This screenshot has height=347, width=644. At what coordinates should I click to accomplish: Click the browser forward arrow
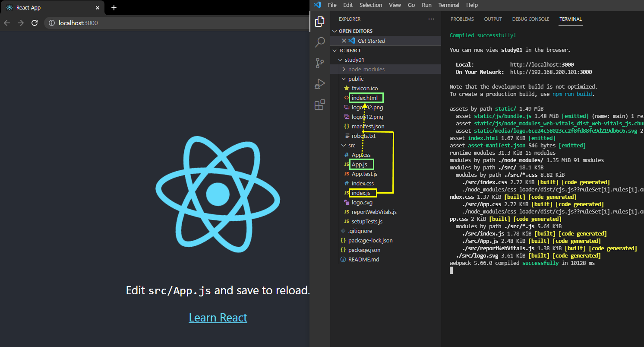pos(21,23)
